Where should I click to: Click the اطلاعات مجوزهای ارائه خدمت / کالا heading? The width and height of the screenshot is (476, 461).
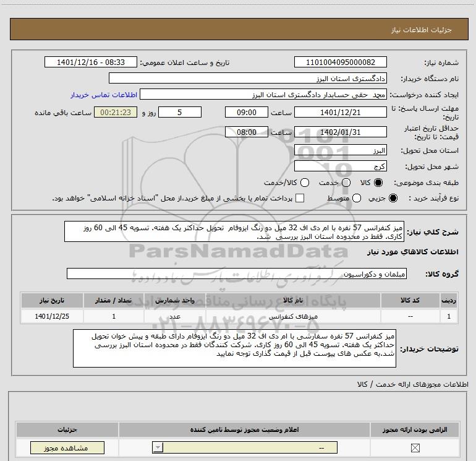click(412, 384)
